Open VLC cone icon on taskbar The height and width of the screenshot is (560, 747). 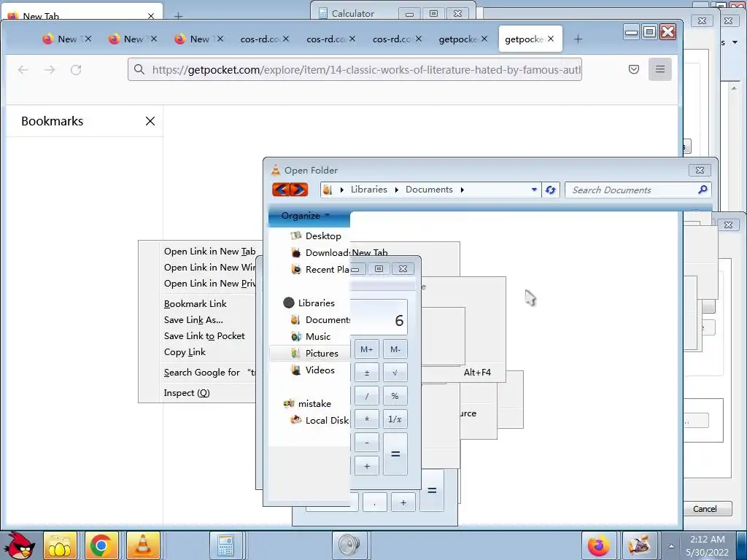tap(142, 545)
